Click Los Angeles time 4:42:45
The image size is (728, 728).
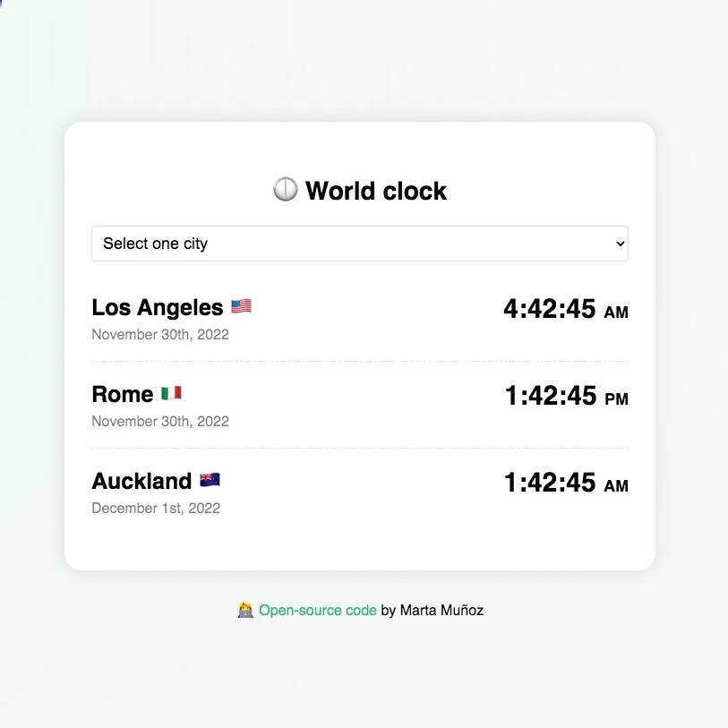[549, 309]
